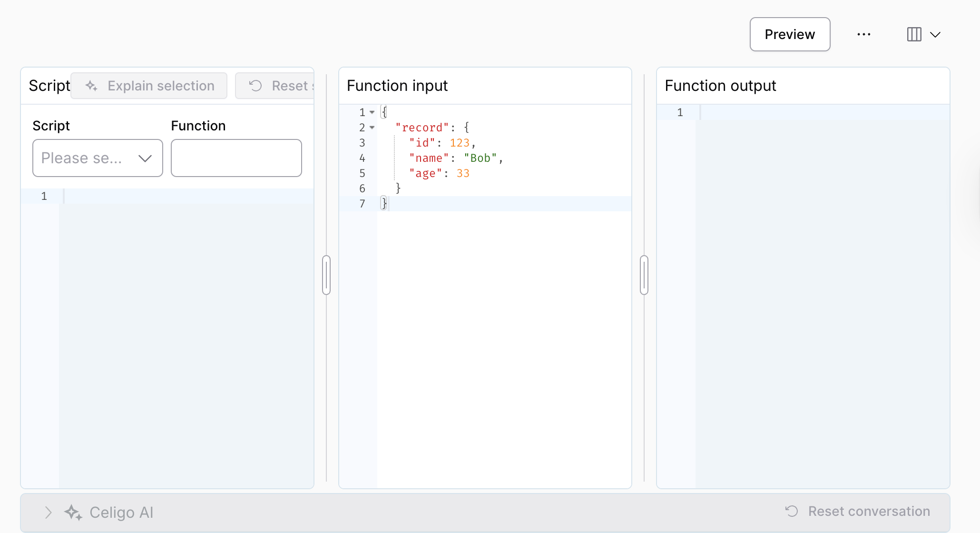This screenshot has height=533, width=980.
Task: Click the sparkle icon in Explain selection
Action: (x=91, y=86)
